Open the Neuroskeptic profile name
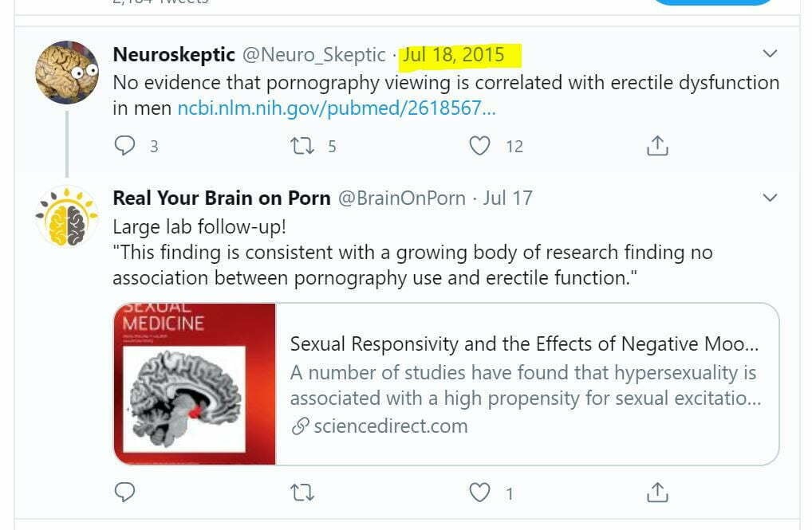The height and width of the screenshot is (530, 812). pos(173,54)
